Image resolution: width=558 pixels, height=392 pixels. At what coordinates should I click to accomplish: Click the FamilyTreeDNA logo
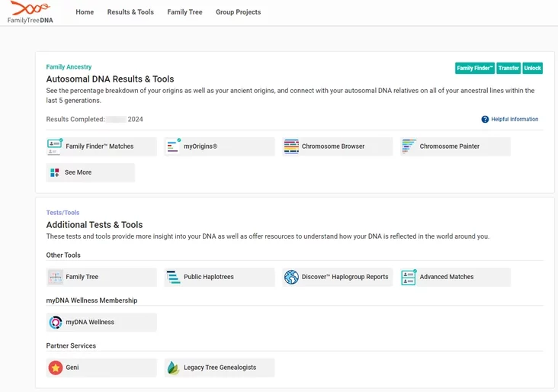tap(30, 13)
